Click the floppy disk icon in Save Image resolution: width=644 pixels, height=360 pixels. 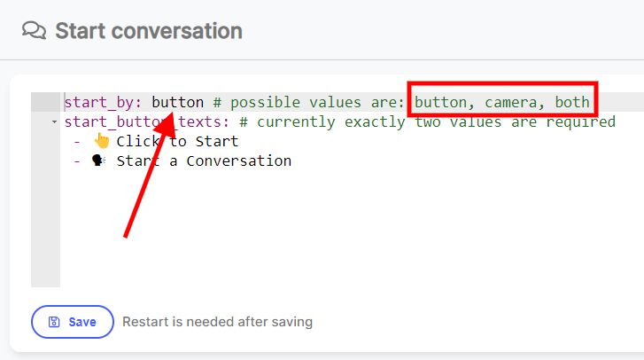click(54, 322)
